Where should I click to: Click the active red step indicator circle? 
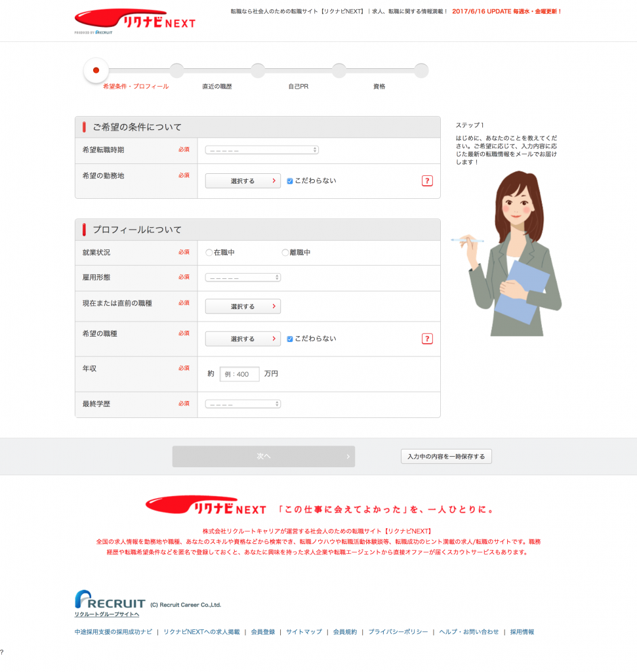96,70
